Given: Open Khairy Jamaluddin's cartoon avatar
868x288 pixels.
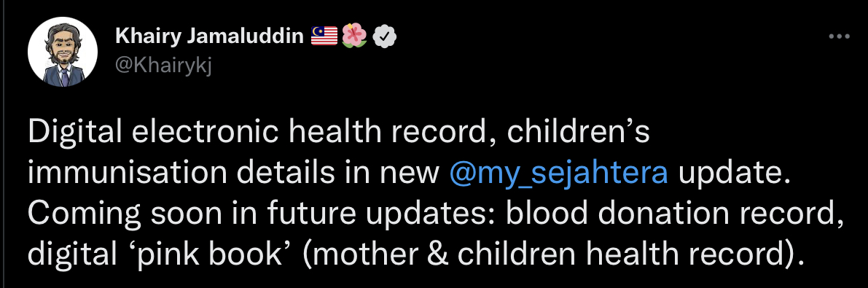Looking at the screenshot, I should tap(63, 52).
